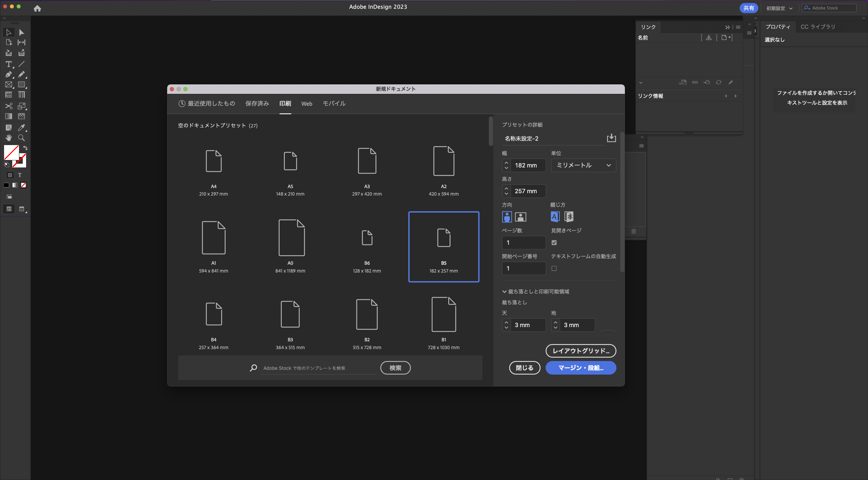Expand the Links panel double arrow
The height and width of the screenshot is (480, 868).
[727, 27]
